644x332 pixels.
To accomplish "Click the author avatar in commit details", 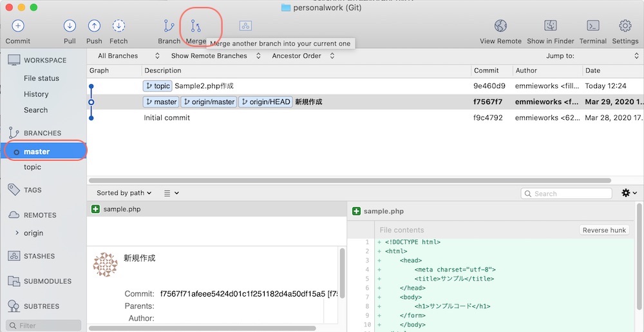I will pos(105,264).
